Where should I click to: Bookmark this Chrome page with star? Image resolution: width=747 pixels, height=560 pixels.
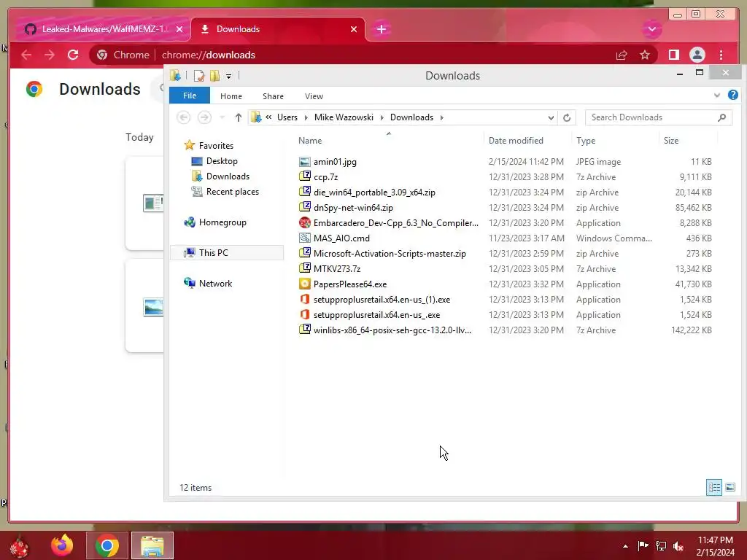coord(645,55)
